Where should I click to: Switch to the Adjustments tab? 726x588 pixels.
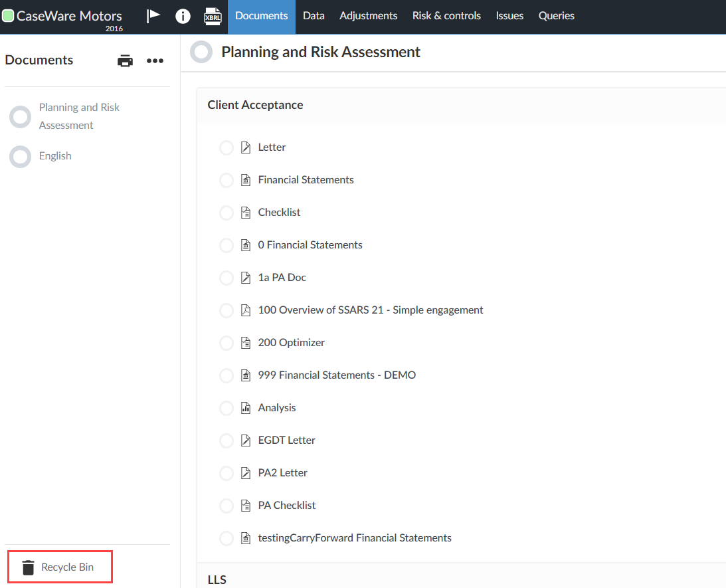[368, 16]
